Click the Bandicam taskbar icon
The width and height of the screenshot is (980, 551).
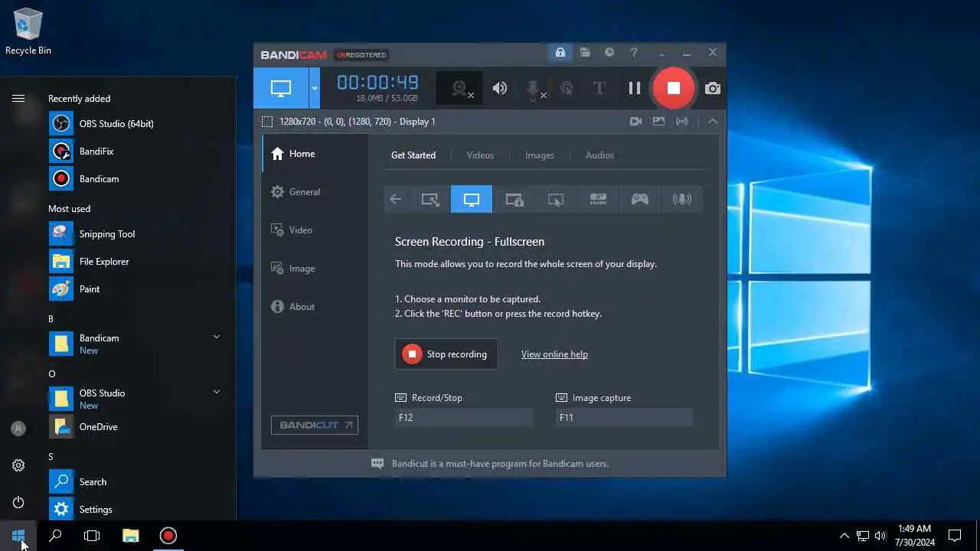(x=168, y=536)
